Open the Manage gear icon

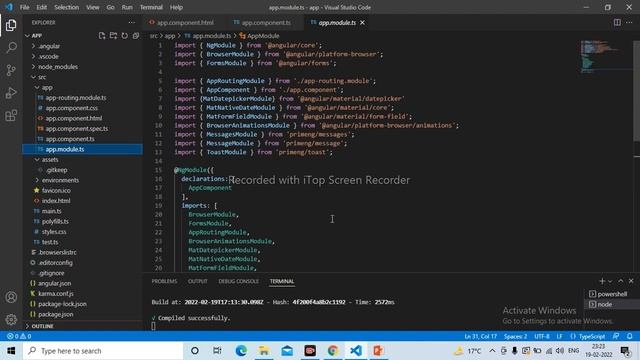point(11,319)
